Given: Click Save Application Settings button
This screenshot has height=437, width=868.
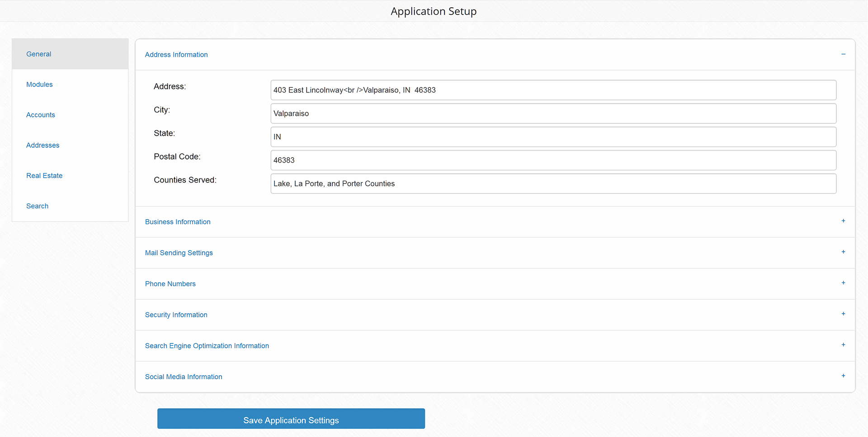Looking at the screenshot, I should pyautogui.click(x=291, y=419).
